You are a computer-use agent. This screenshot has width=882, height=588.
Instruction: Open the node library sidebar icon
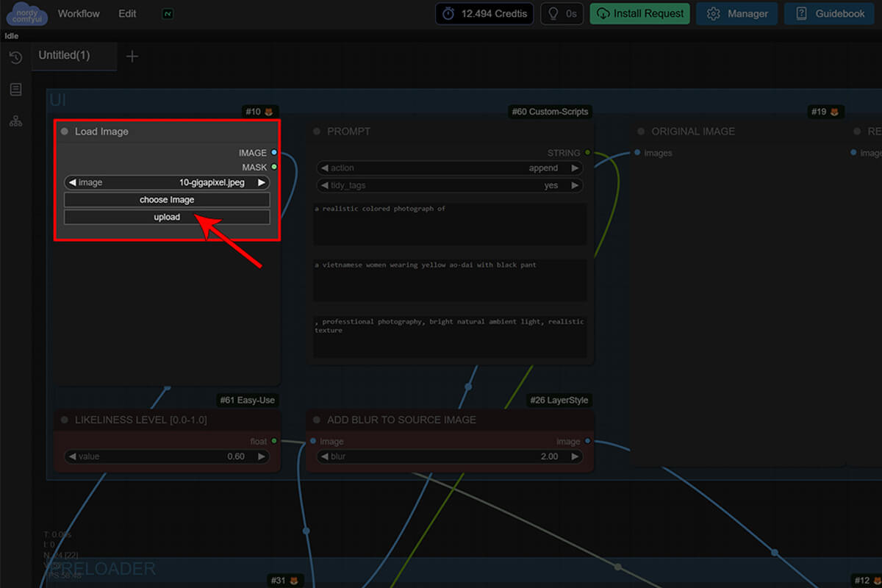[15, 90]
